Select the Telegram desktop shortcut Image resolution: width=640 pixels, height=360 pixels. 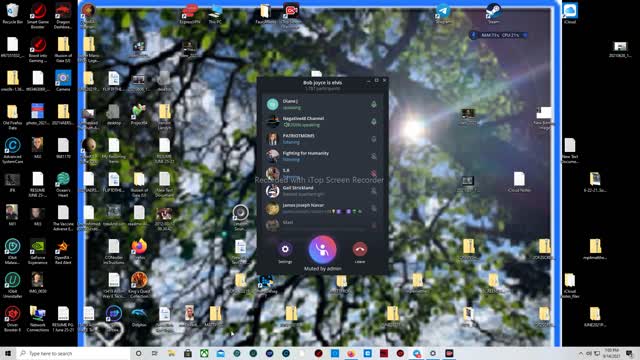(443, 13)
